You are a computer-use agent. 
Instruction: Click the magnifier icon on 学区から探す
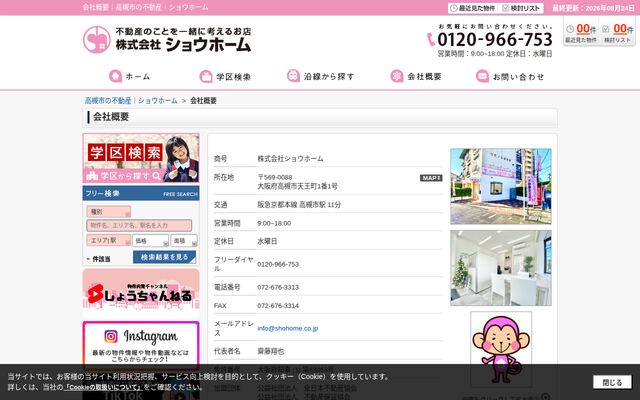tap(157, 176)
